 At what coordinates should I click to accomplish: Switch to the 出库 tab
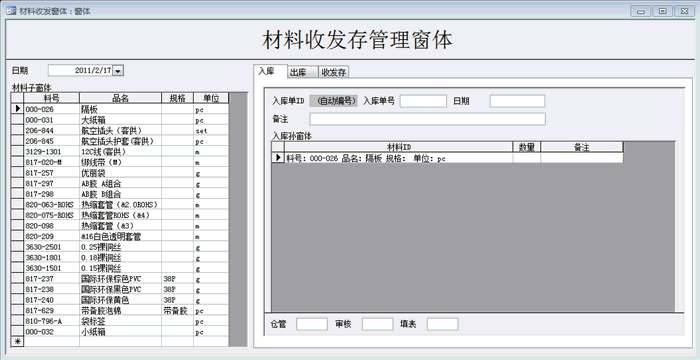[303, 72]
